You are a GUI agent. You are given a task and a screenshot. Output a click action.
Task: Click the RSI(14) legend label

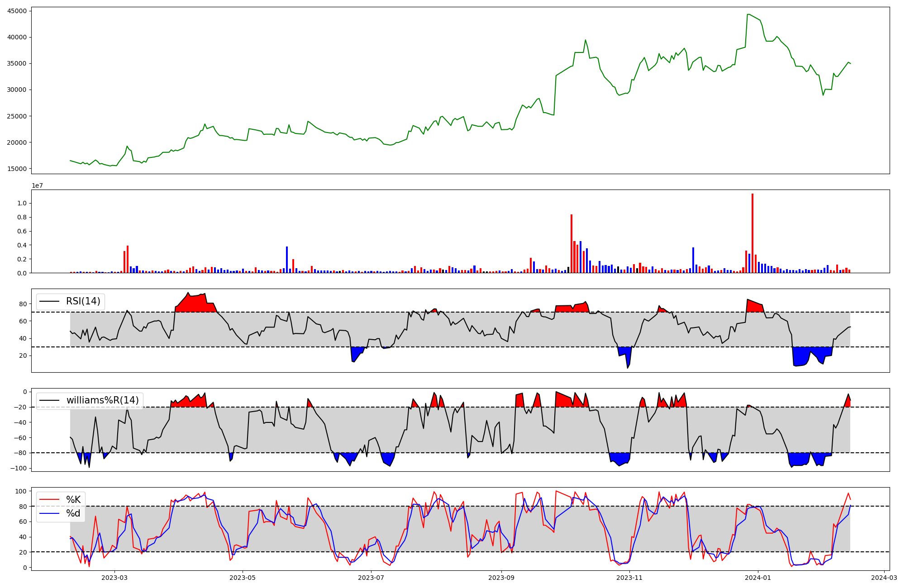click(x=83, y=301)
